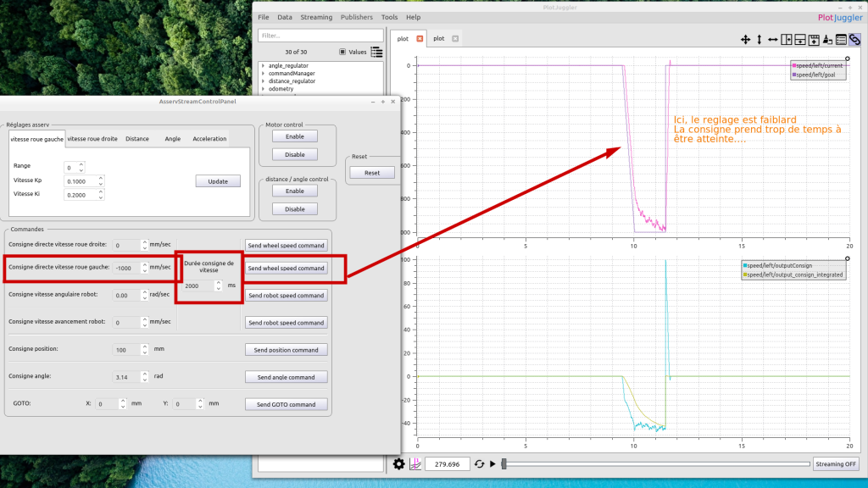Toggle the legend list icon in PlotJuggler toolbar
Screen dimensions: 868x488
(x=841, y=39)
